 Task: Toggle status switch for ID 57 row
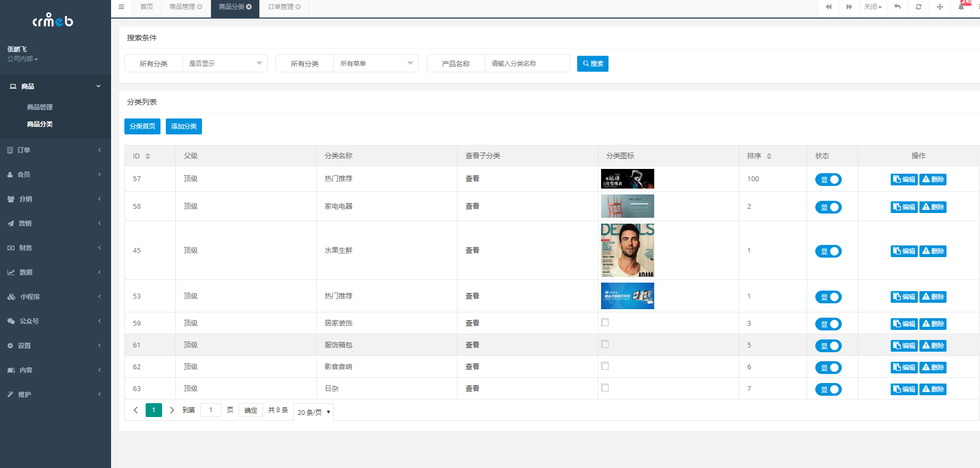828,180
